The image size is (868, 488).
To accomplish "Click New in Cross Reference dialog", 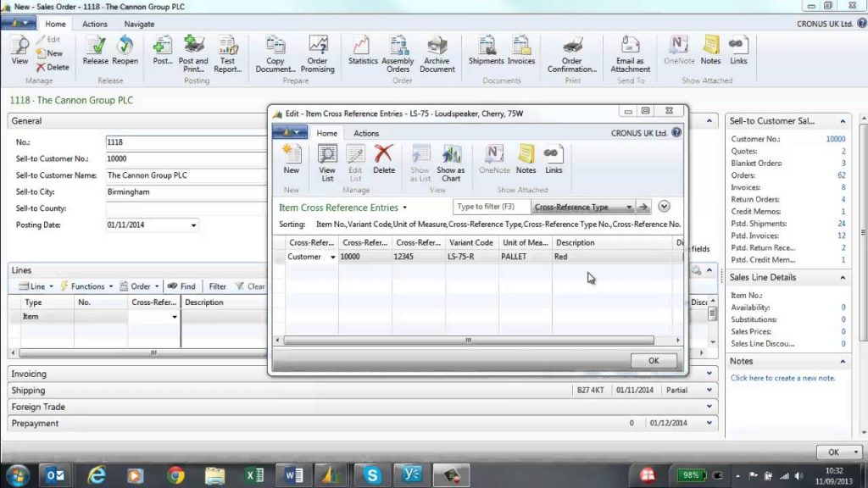I will [292, 159].
